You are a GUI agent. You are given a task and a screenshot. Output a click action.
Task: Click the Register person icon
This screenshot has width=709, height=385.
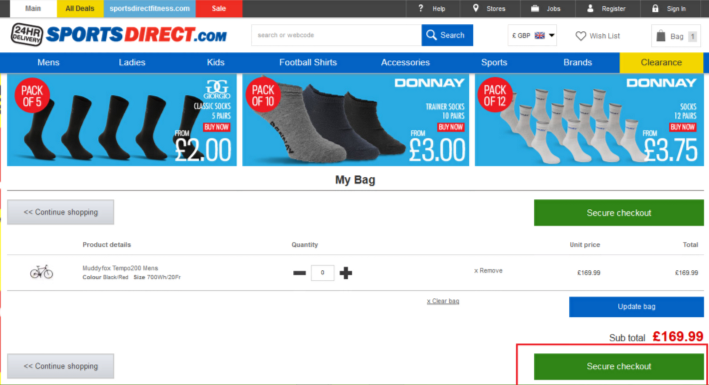coord(590,8)
